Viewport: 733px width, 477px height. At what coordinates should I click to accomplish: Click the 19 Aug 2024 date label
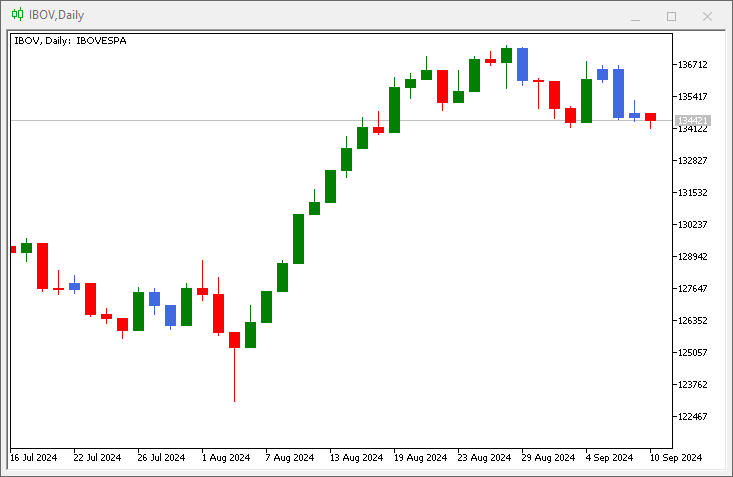click(x=421, y=457)
